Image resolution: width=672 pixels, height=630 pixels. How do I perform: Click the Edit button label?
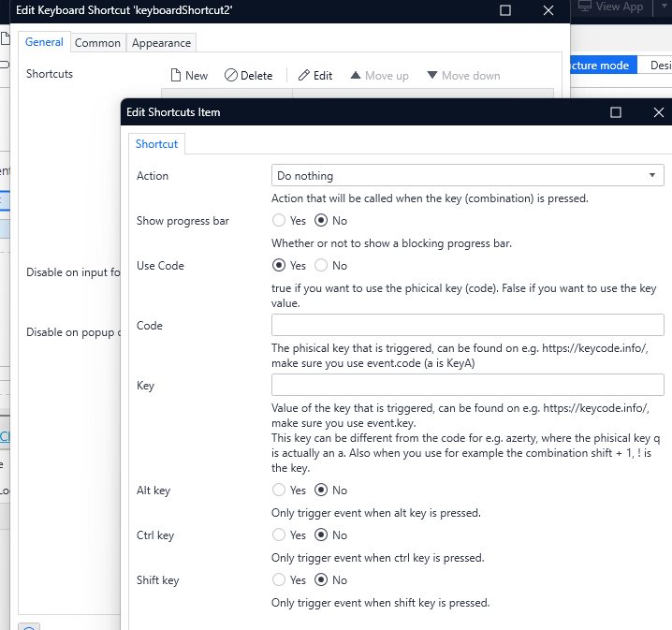[x=323, y=76]
